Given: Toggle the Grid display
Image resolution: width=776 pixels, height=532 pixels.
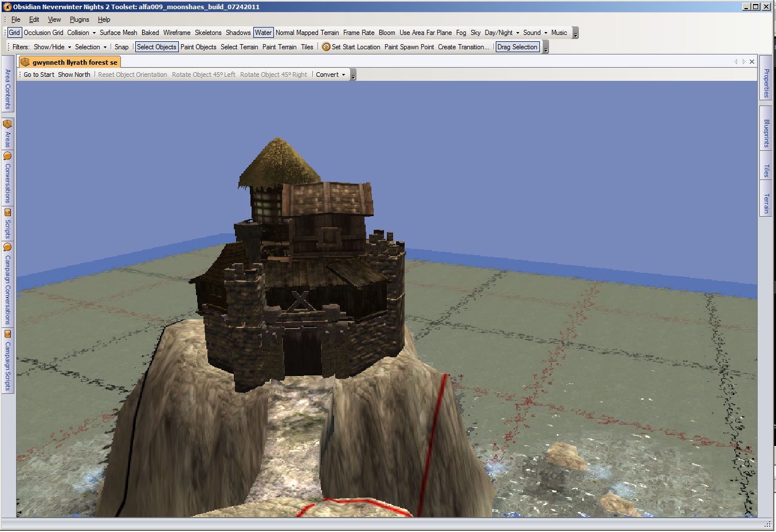Looking at the screenshot, I should pyautogui.click(x=14, y=33).
